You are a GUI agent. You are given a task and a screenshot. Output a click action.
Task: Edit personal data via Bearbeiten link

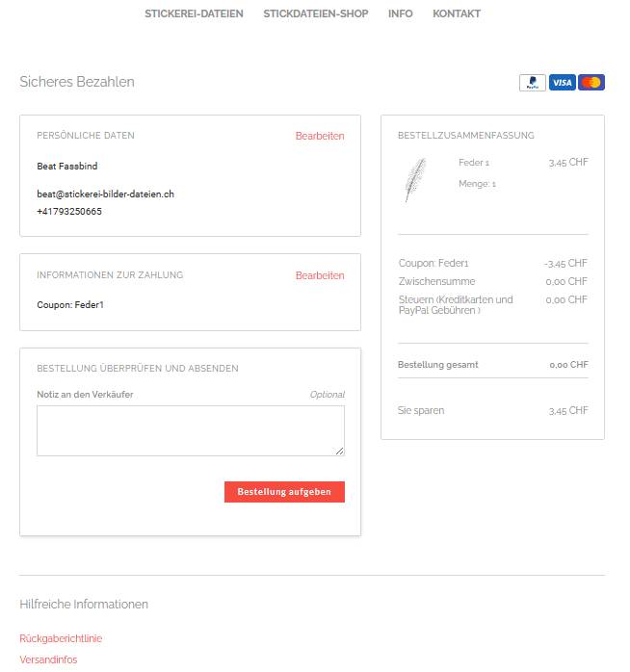320,136
